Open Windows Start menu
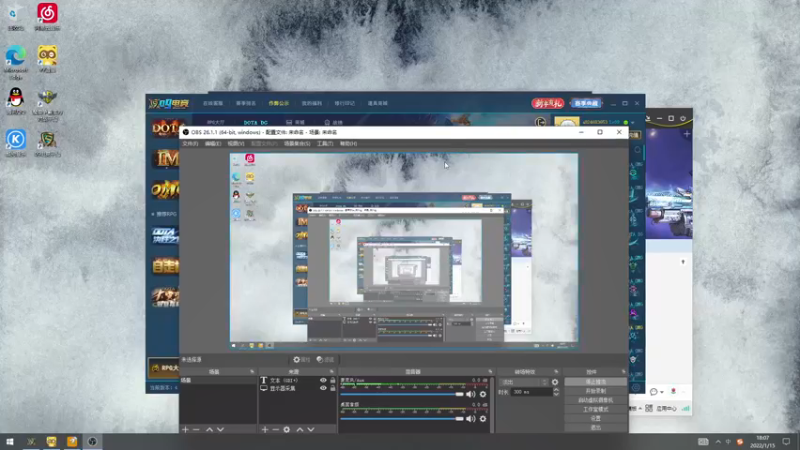Screen dimensions: 800x450 [x=10, y=441]
